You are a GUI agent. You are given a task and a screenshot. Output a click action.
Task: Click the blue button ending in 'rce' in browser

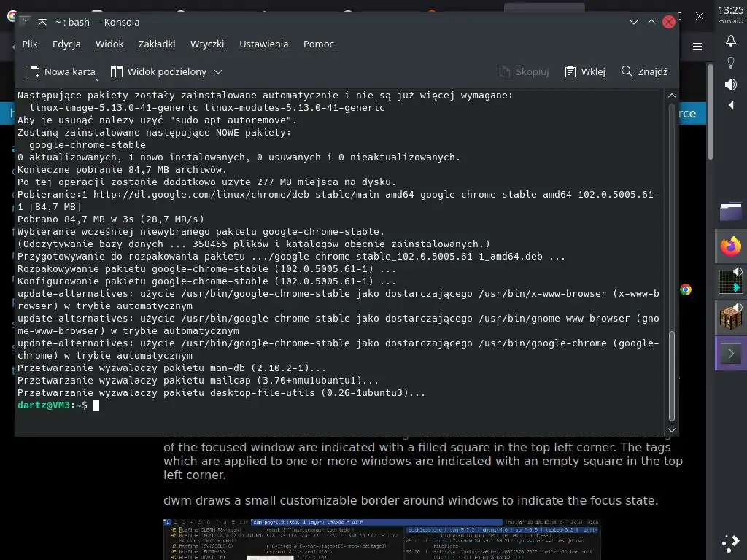pos(692,113)
